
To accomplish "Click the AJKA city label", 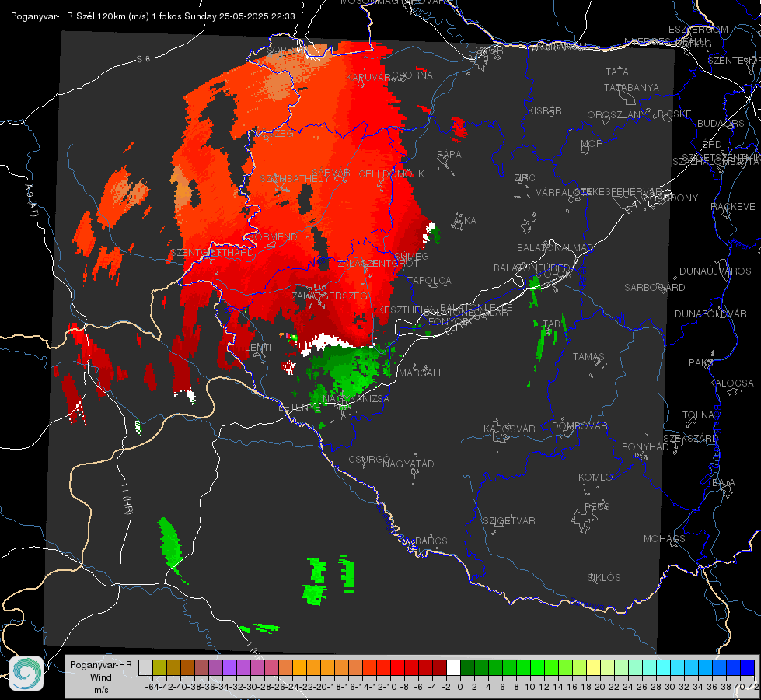I will tap(464, 221).
